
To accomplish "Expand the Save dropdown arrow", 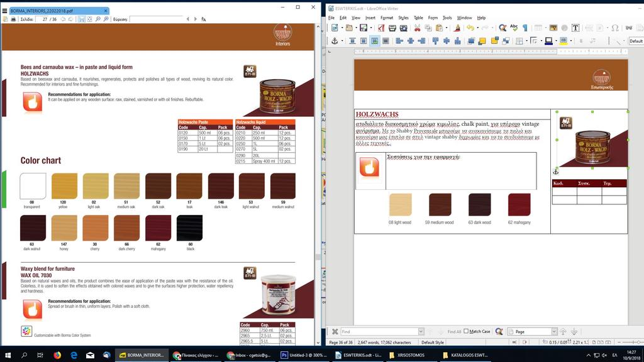I will 370,28.
